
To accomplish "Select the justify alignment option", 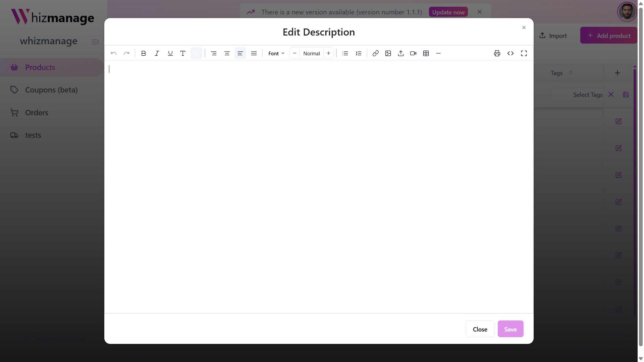I will (x=254, y=53).
